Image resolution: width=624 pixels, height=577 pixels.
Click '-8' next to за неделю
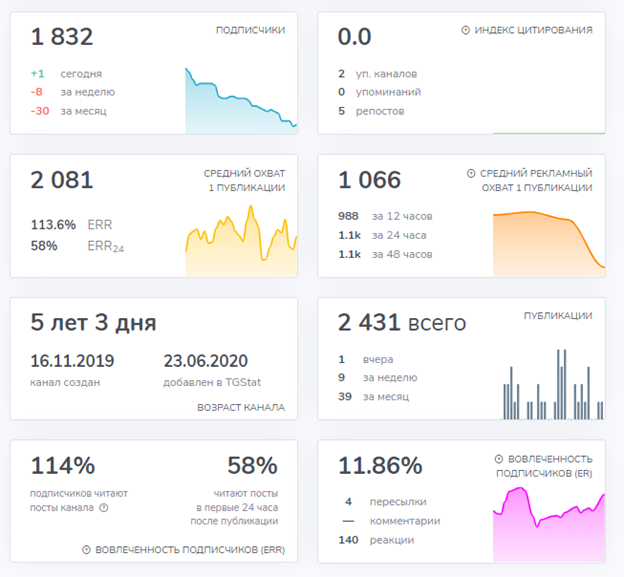(x=37, y=92)
